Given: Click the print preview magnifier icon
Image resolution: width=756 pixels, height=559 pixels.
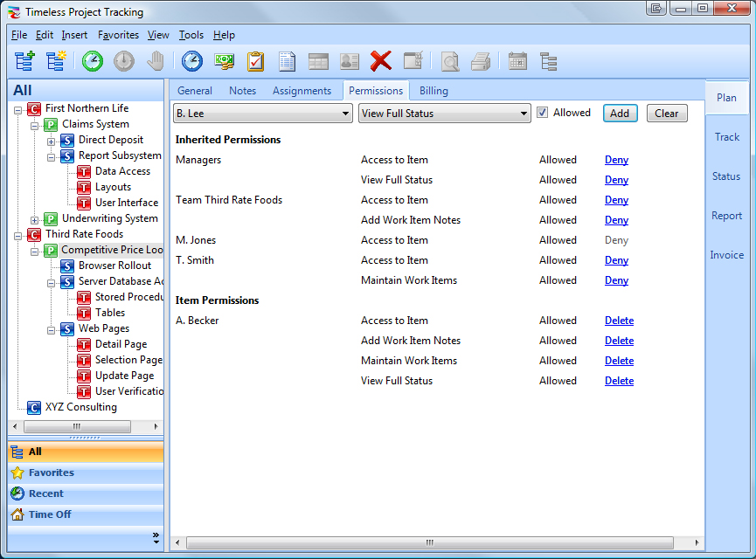Looking at the screenshot, I should point(449,61).
